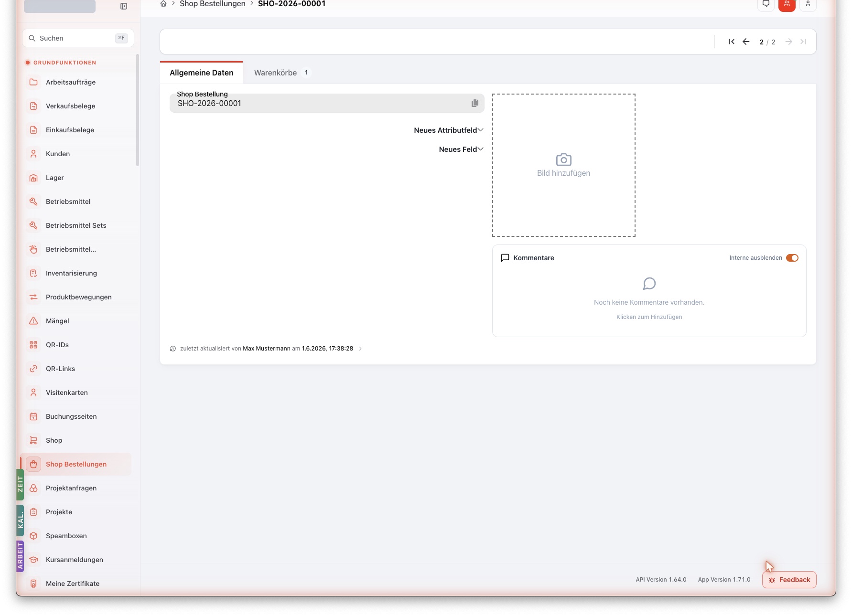Click the camera icon to add image
852x616 pixels.
563,159
